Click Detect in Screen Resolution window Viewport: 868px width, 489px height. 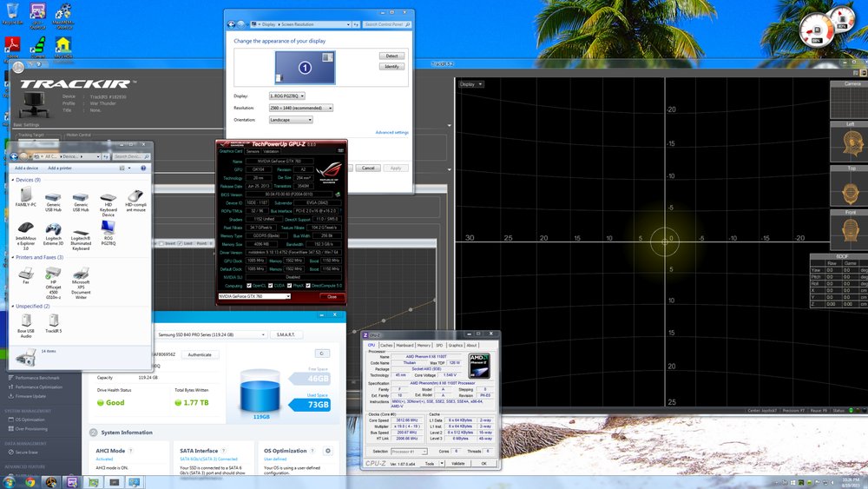pos(392,56)
